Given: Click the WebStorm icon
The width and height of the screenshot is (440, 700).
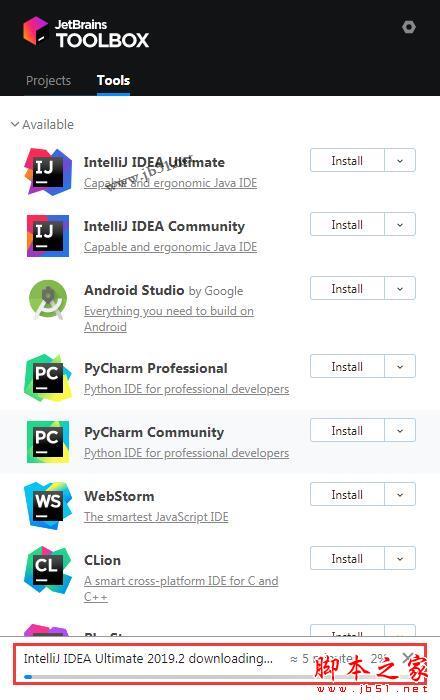Looking at the screenshot, I should (x=48, y=505).
